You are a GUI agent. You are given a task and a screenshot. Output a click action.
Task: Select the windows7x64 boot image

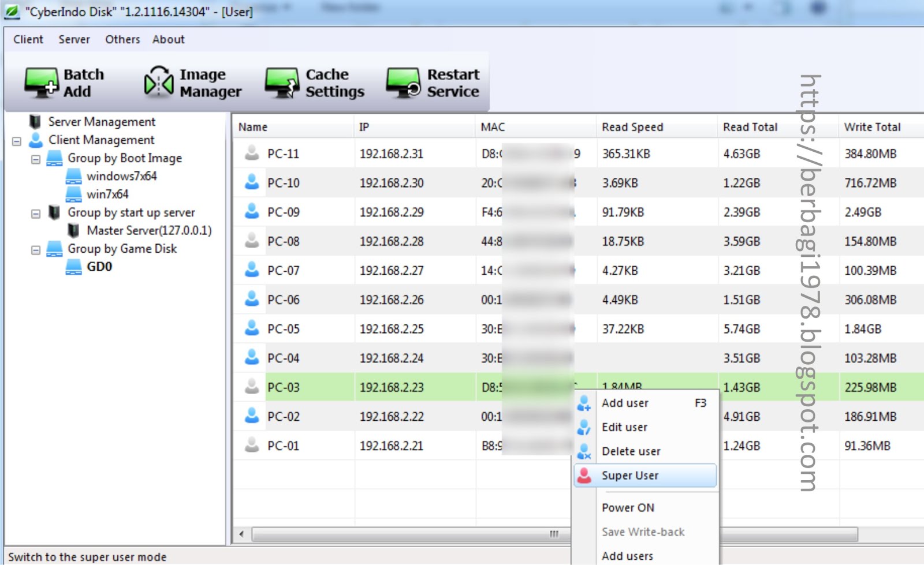[122, 176]
